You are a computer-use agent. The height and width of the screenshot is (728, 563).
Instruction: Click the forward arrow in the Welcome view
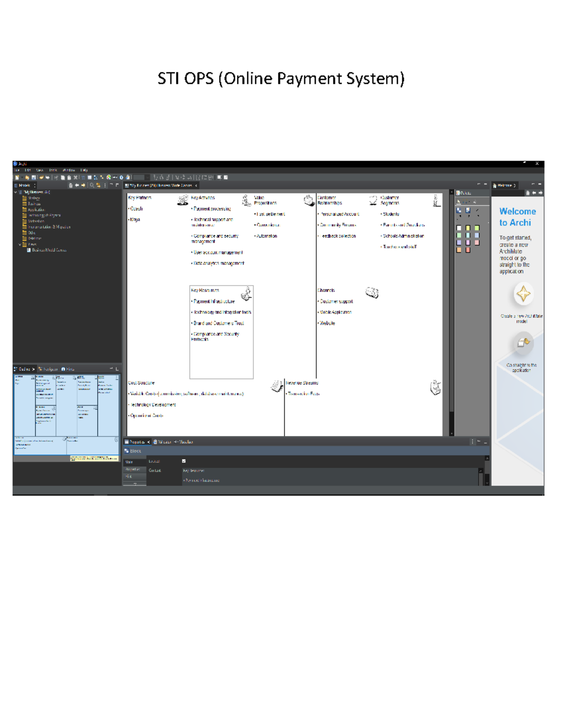[x=540, y=193]
